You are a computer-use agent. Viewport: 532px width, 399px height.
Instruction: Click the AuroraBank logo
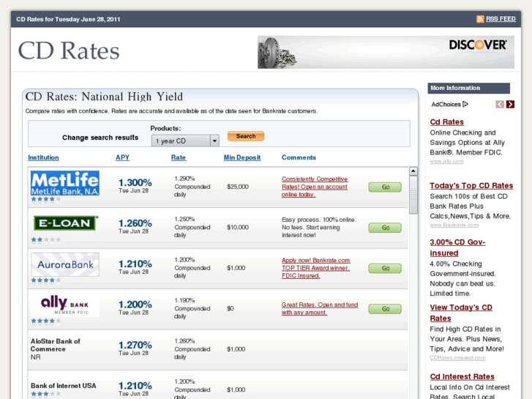tap(64, 264)
